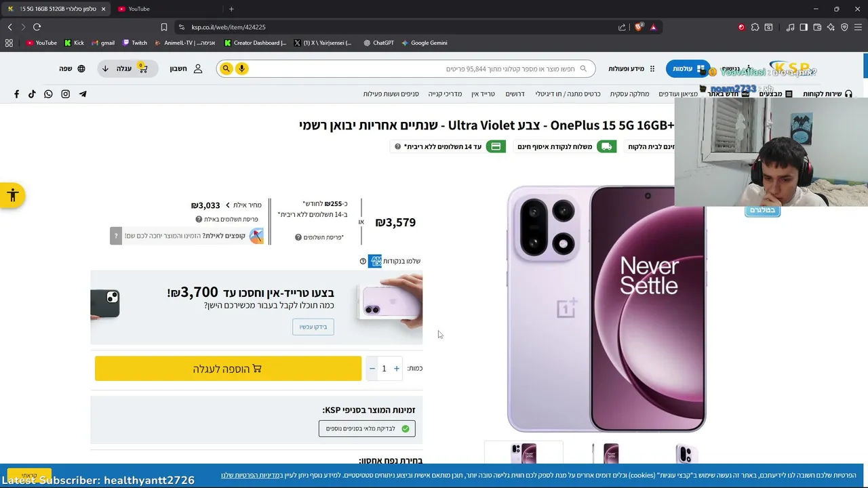Open the שפה language selector

click(73, 68)
